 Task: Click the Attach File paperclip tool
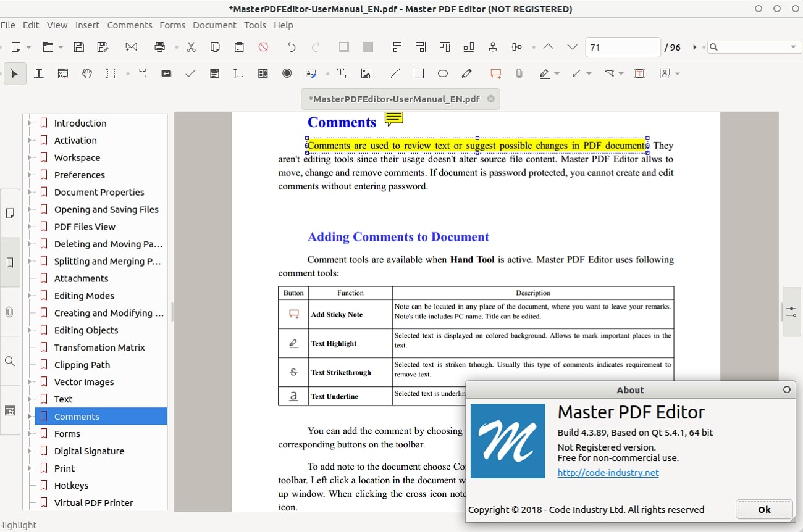pos(519,73)
